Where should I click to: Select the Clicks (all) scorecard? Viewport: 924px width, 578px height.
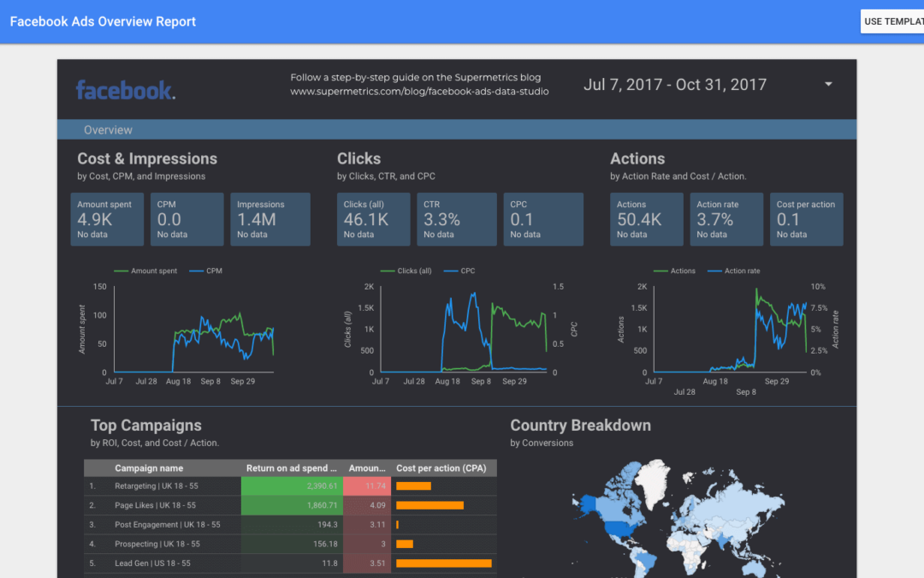(374, 219)
